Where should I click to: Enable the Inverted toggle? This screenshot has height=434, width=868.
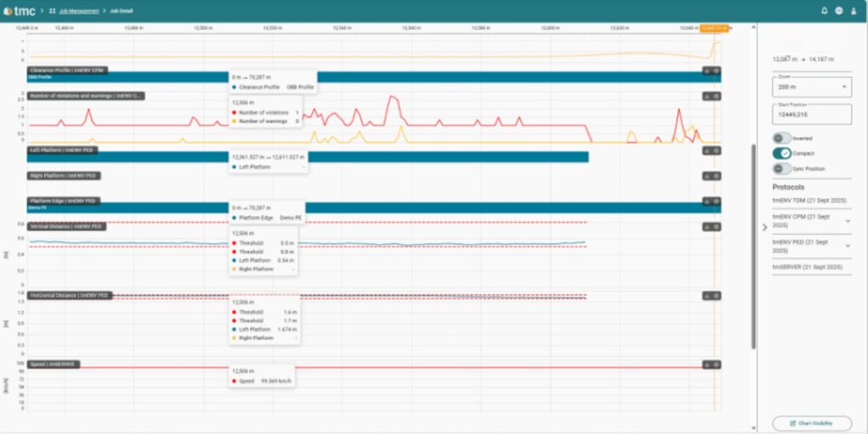781,138
